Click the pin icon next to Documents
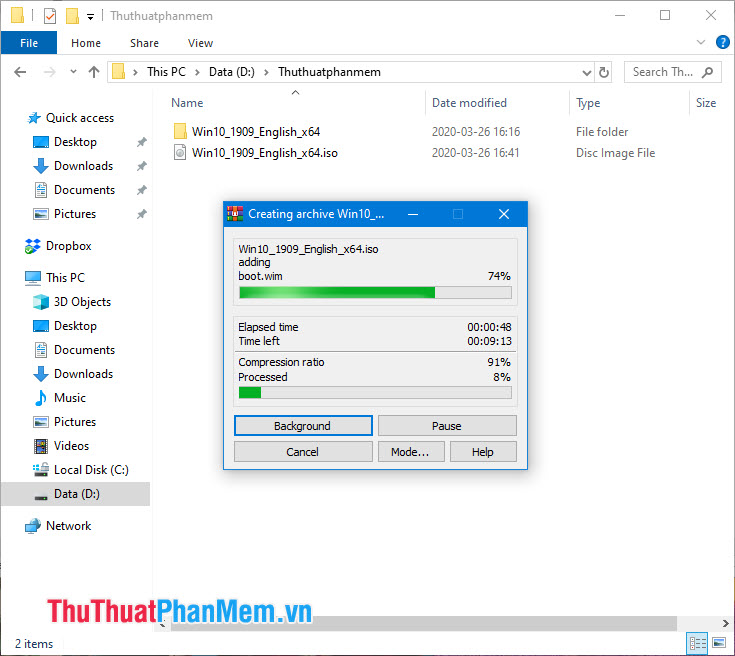This screenshot has height=656, width=735. [x=142, y=190]
